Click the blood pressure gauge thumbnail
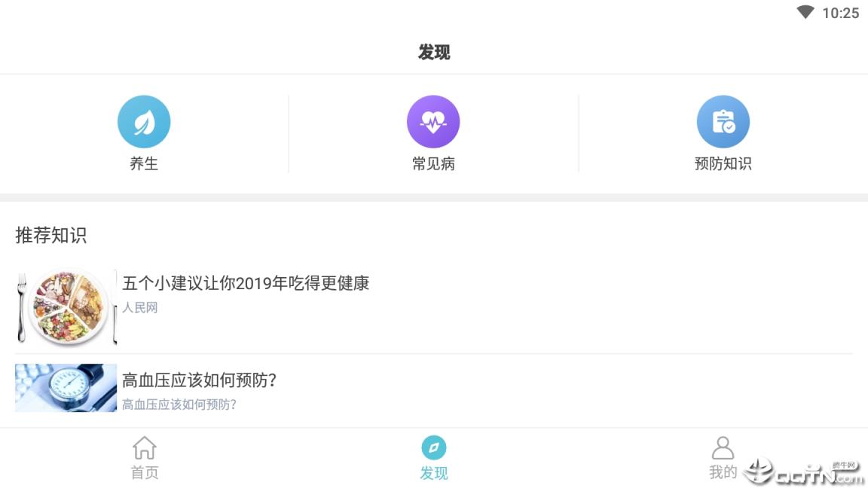Viewport: 868px width, 488px height. point(66,389)
